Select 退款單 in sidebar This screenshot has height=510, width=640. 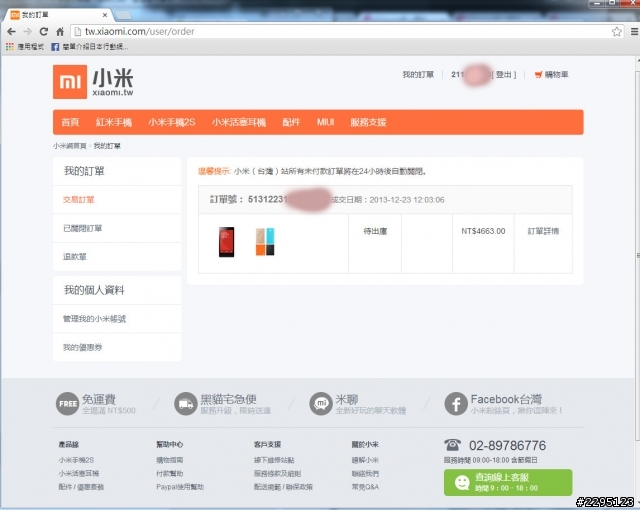[75, 257]
